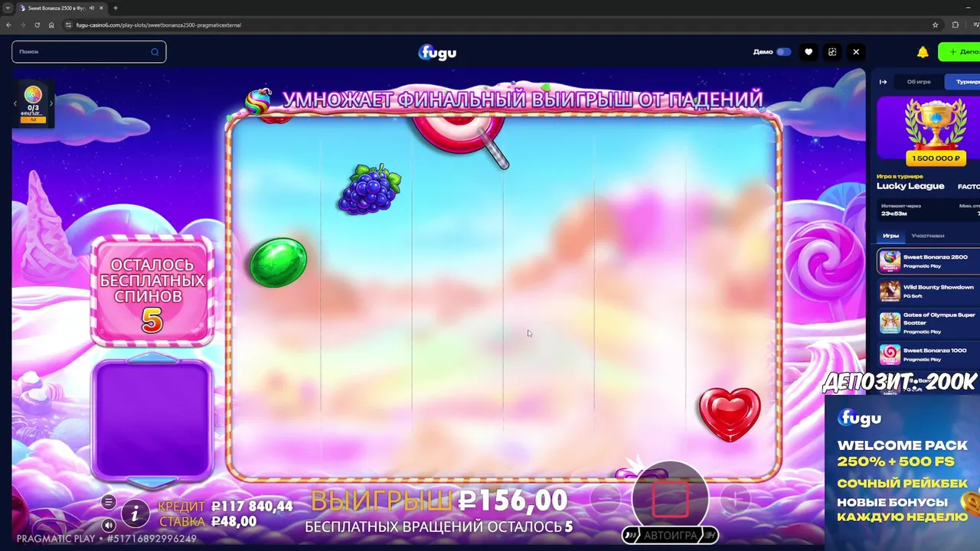Bookmark this page with the star icon

point(935,24)
